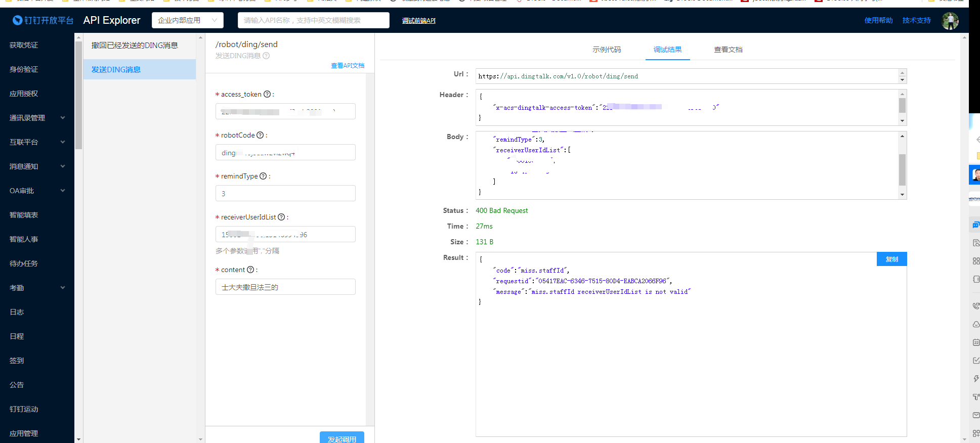This screenshot has height=443, width=980.
Task: Click the Header scrollbar up arrow
Action: coord(902,94)
